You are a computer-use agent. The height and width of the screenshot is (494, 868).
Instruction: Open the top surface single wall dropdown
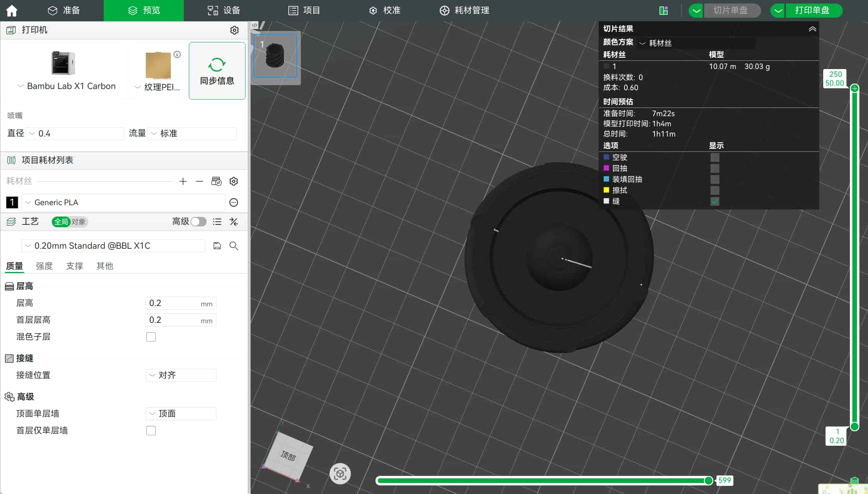click(x=181, y=414)
